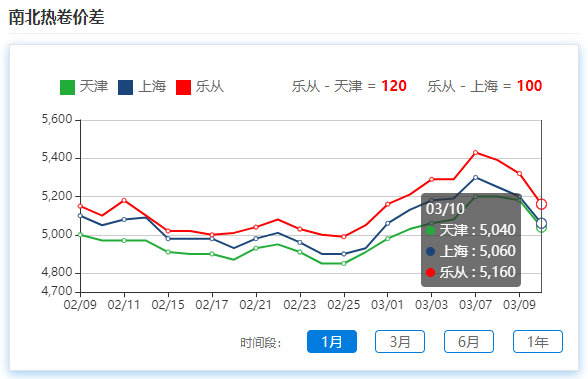Viewport: 588px width, 379px height.
Task: Set the time range to 1年
Action: click(538, 341)
